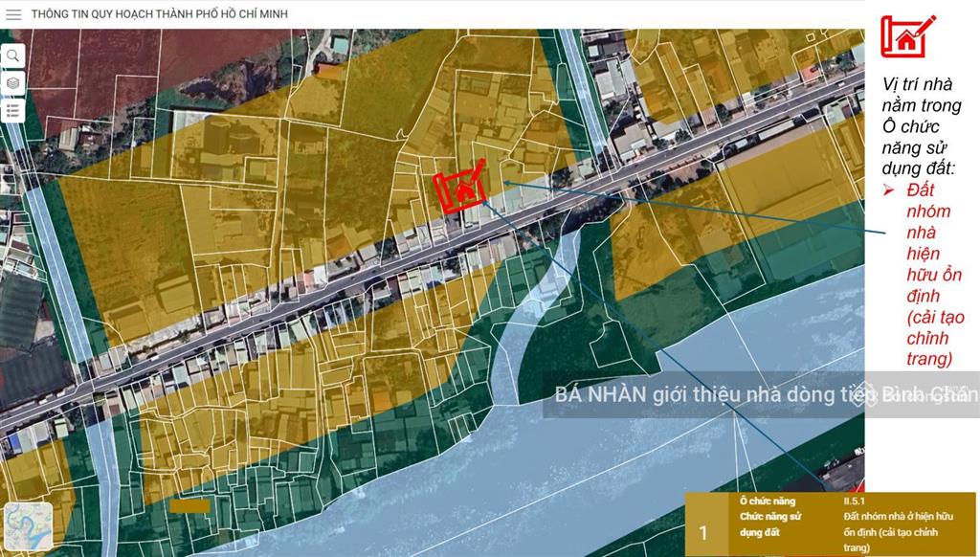This screenshot has height=557, width=980.
Task: Click the red arrow bullet beside Đất nhóm
Action: pyautogui.click(x=888, y=190)
